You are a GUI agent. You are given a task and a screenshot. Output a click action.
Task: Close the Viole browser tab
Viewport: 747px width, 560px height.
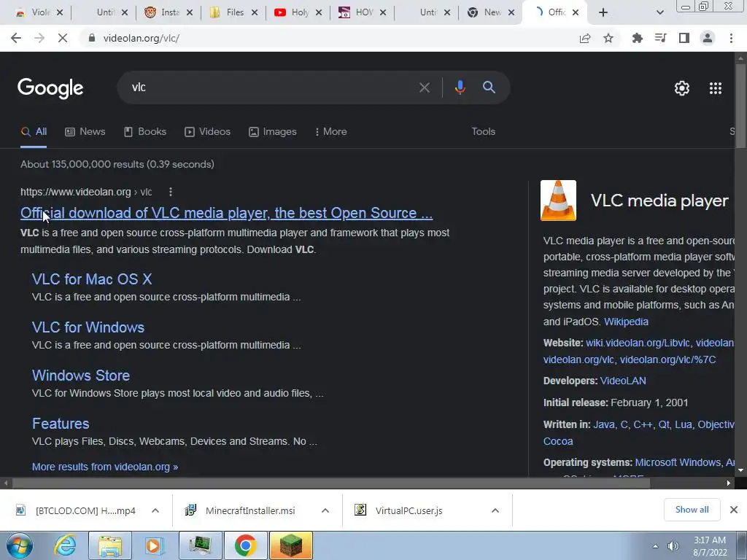60,13
